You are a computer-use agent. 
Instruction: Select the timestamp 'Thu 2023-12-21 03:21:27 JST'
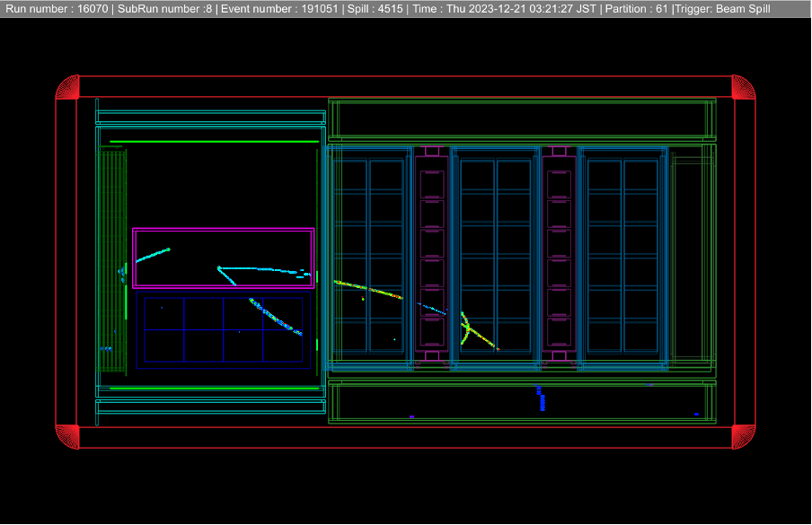522,9
